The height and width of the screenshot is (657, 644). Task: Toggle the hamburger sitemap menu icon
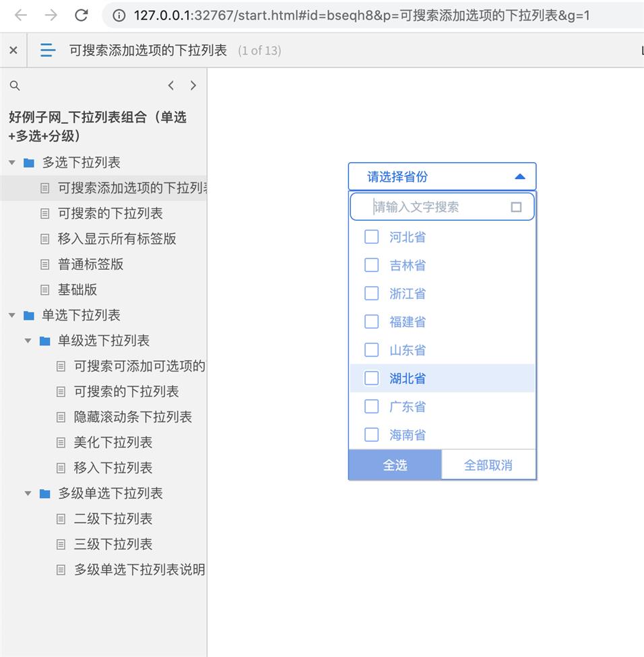coord(48,50)
